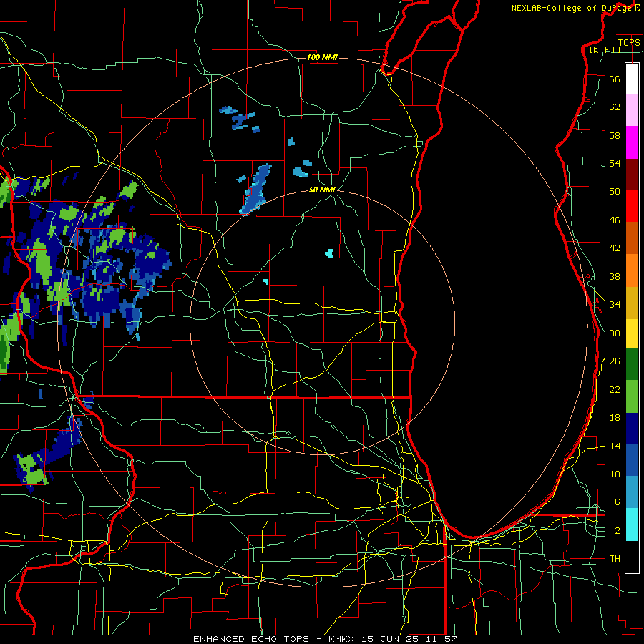Click the 30 value on the legend
The image size is (644, 644).
pos(615,333)
